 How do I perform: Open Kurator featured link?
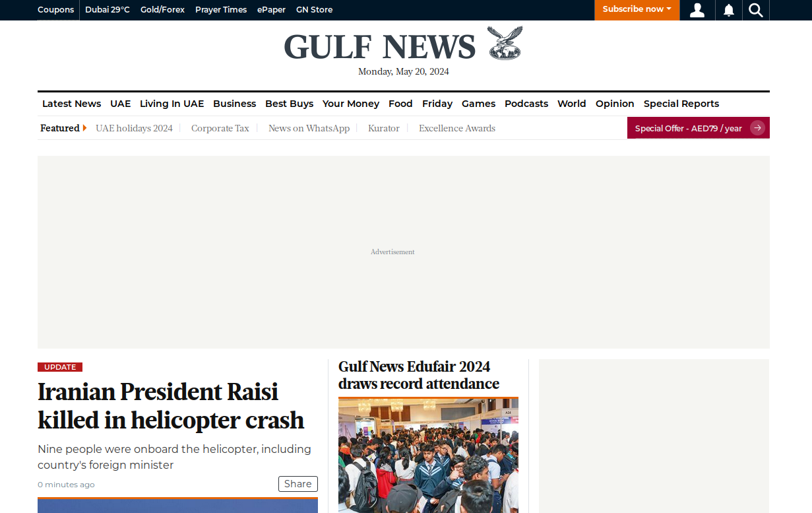pos(384,128)
